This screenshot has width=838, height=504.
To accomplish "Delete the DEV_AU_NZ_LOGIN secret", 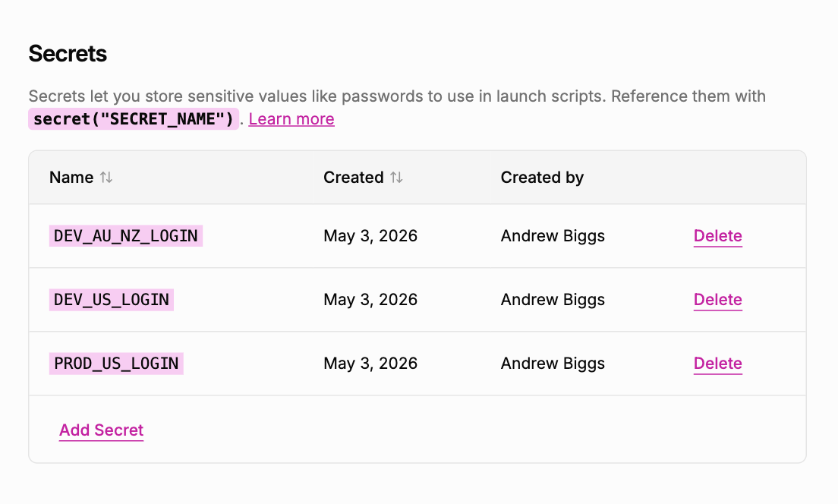I will click(x=718, y=236).
